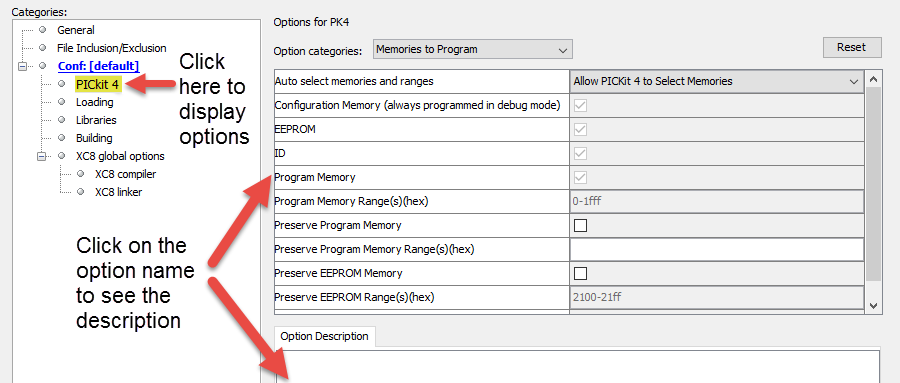Open the Option categories dropdown
Image resolution: width=900 pixels, height=383 pixels.
point(472,49)
